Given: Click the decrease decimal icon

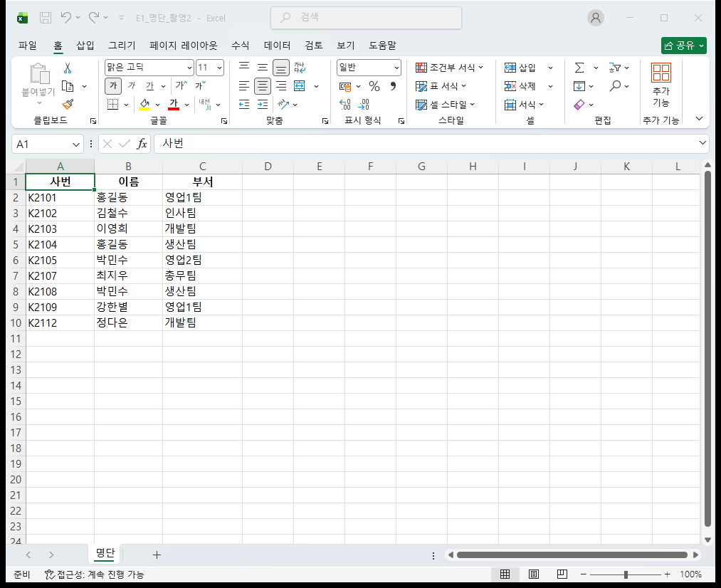Looking at the screenshot, I should point(364,105).
